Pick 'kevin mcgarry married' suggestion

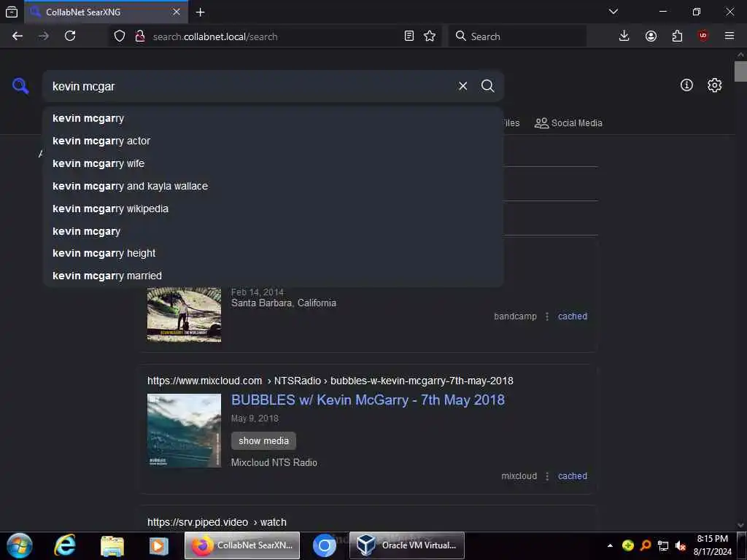(273, 276)
